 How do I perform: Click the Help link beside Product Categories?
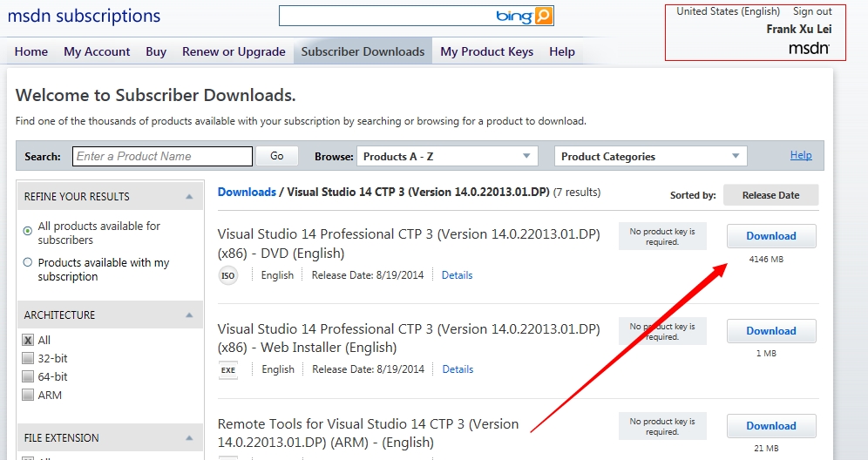pos(801,155)
